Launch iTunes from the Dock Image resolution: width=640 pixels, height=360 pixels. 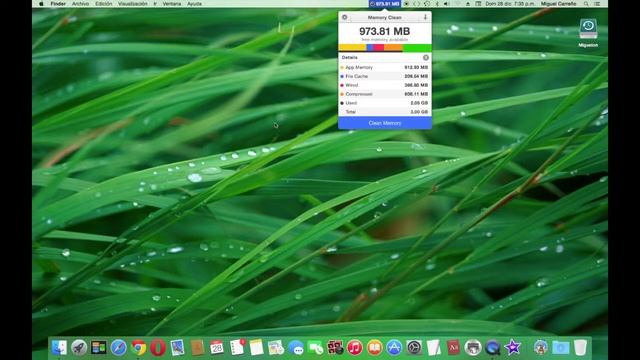[x=355, y=347]
